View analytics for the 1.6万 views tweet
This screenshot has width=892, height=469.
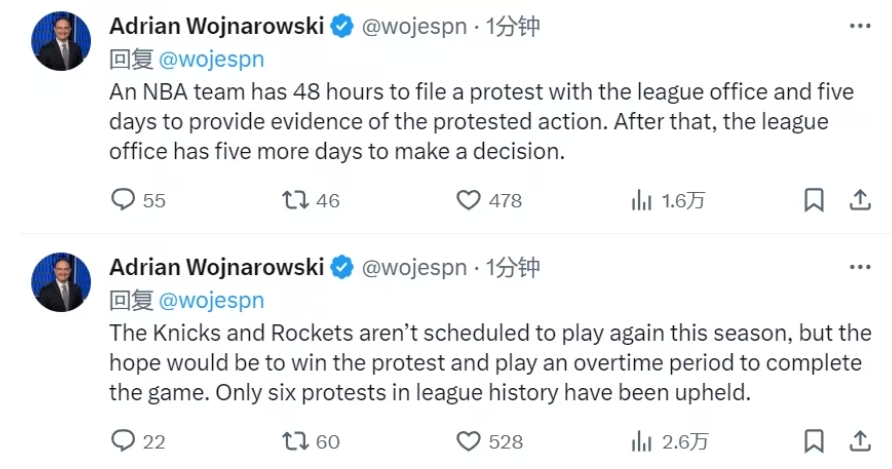click(x=641, y=200)
